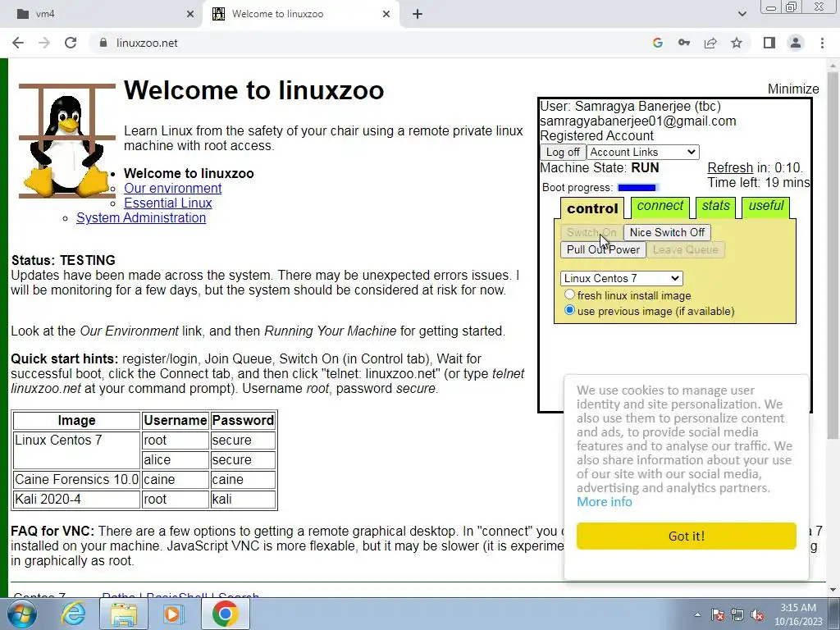Image resolution: width=840 pixels, height=630 pixels.
Task: Click the muted volume tray icon
Action: [x=757, y=614]
